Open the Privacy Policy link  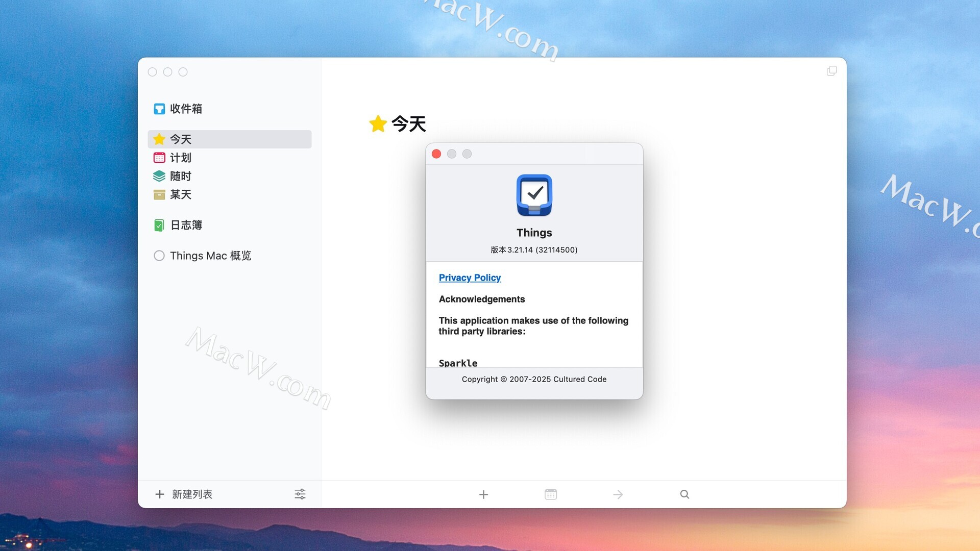[x=470, y=278]
